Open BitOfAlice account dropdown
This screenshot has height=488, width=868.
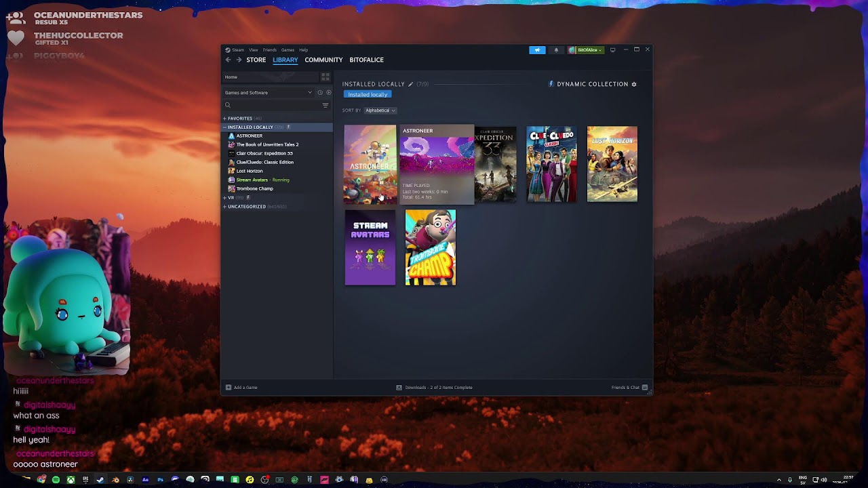[586, 50]
